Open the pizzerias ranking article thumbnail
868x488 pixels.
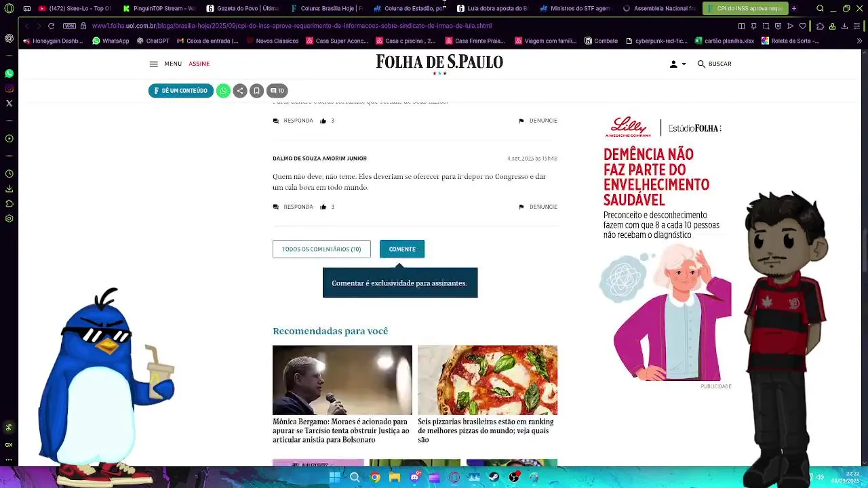tap(488, 380)
